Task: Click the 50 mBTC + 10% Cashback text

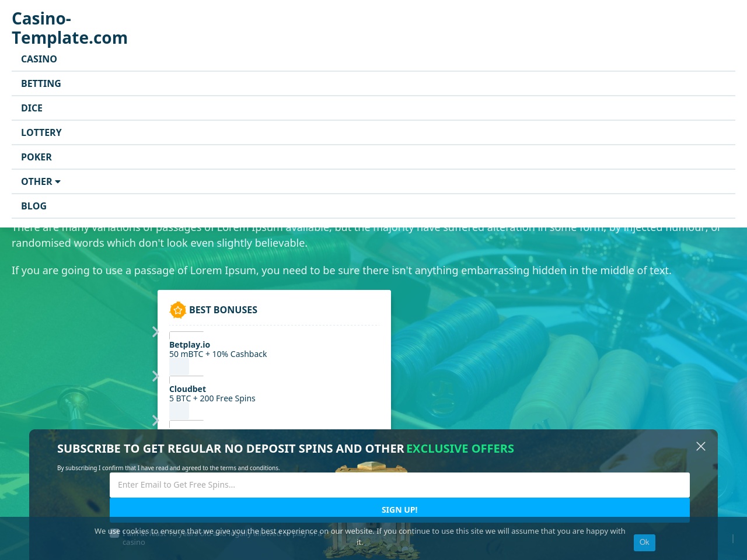Action: (x=218, y=354)
